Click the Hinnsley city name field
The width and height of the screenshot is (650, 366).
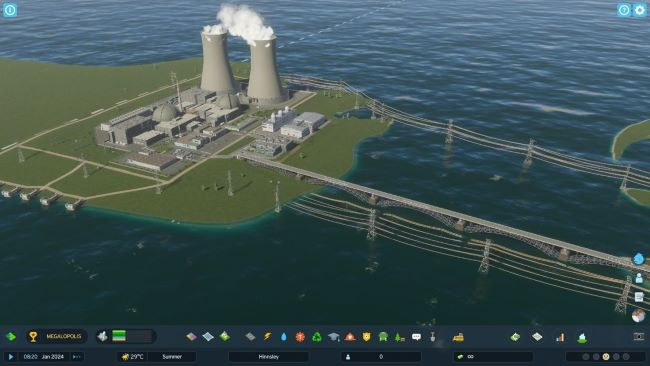(x=269, y=356)
